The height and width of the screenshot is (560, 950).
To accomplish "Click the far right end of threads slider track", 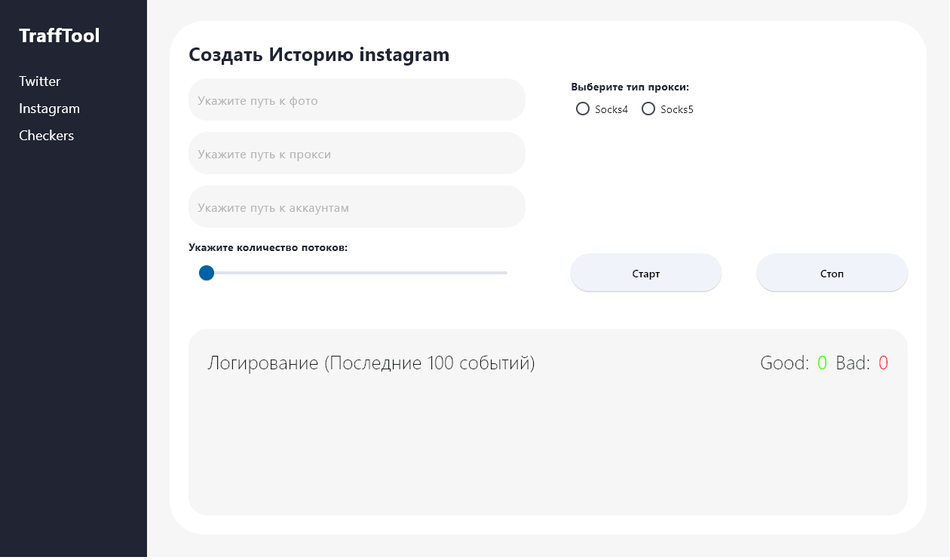I will pos(505,273).
